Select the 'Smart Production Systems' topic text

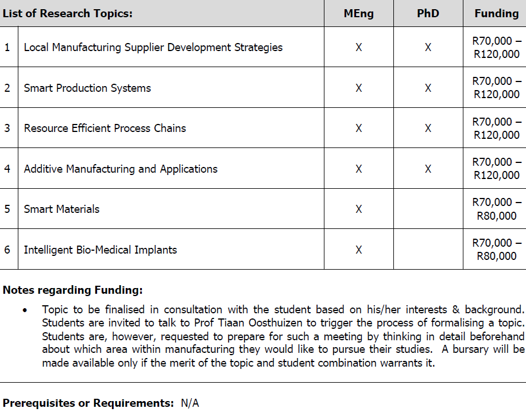coord(87,88)
